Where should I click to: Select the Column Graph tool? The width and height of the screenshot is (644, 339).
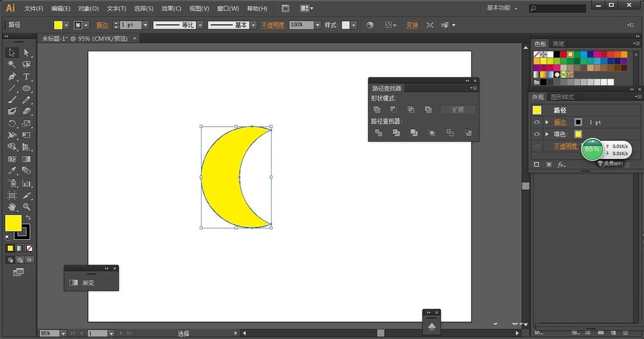(x=26, y=183)
